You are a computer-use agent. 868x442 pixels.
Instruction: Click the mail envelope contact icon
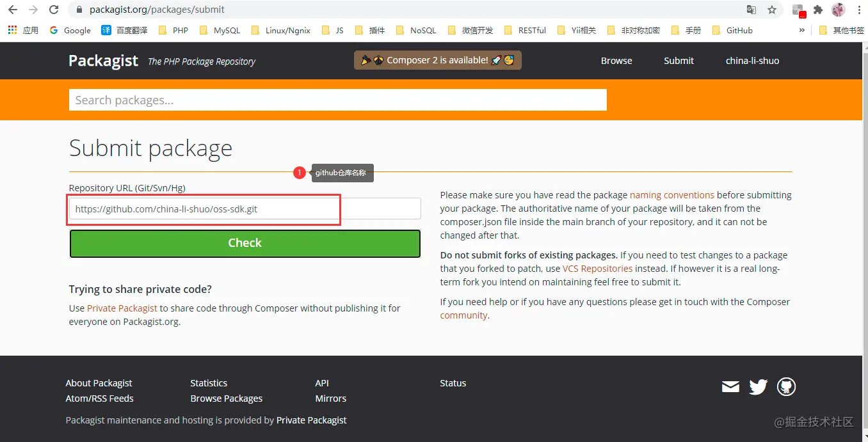(x=730, y=386)
